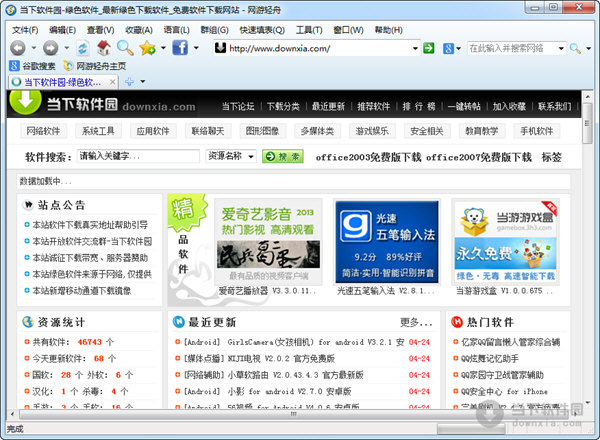Click the vertical scrollbar thumb
This screenshot has width=600, height=440.
587,125
